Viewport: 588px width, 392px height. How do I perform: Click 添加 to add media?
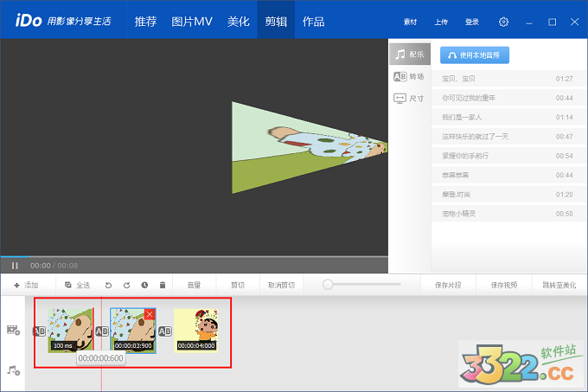(26, 285)
